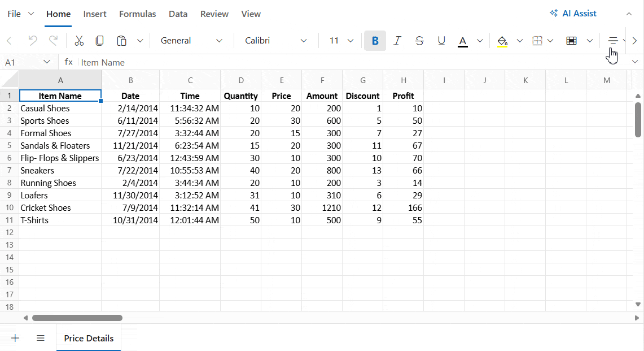Select the T-Shirts cell
644x351 pixels.
coord(60,220)
